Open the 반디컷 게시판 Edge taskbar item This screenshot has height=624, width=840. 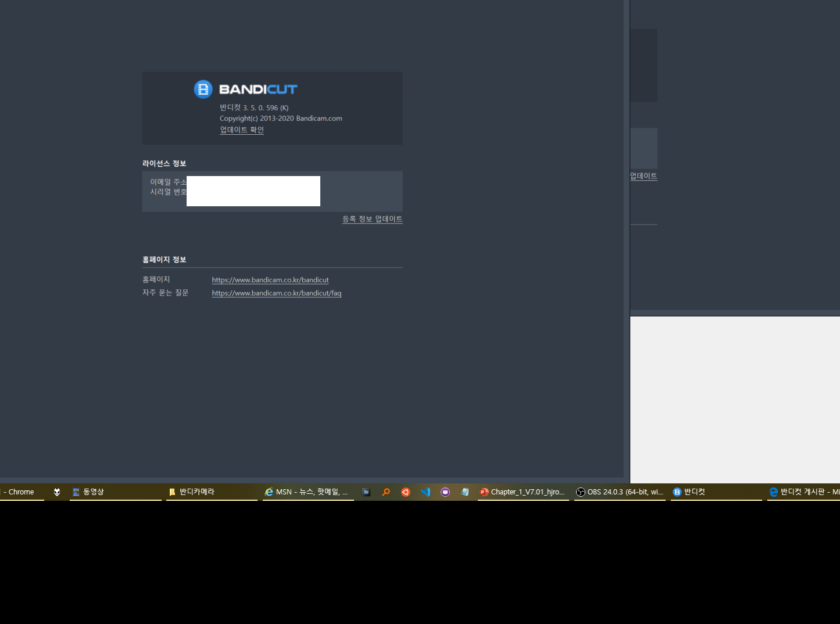[803, 492]
